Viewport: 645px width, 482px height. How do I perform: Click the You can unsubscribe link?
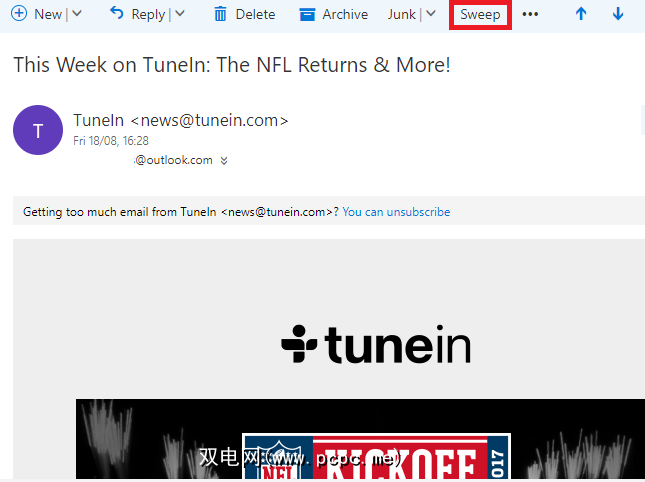[396, 212]
